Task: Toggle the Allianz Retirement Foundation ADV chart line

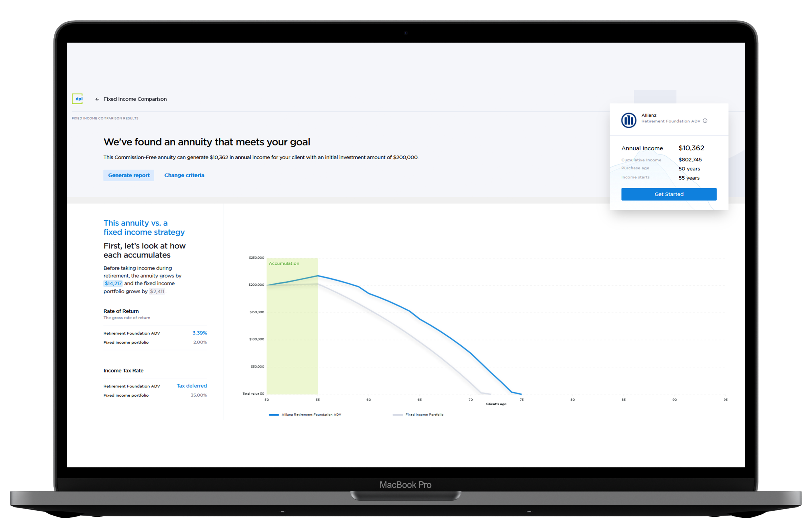Action: click(303, 414)
